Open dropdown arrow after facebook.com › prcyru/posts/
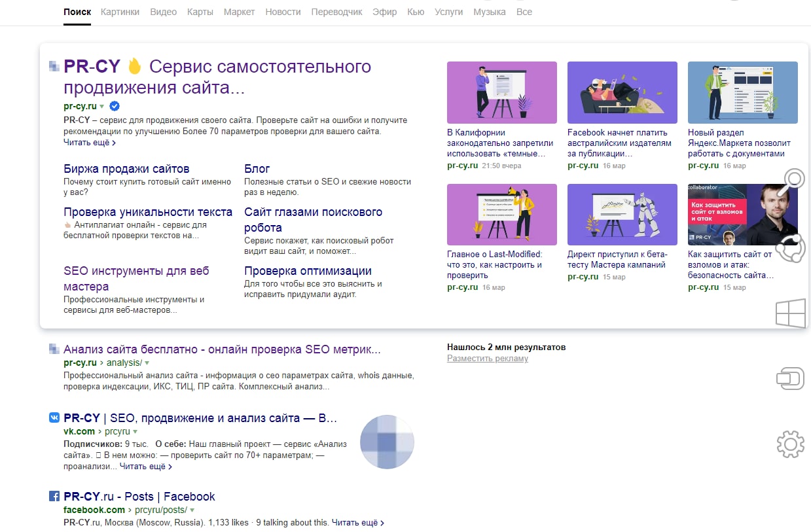811x532 pixels. (x=192, y=510)
